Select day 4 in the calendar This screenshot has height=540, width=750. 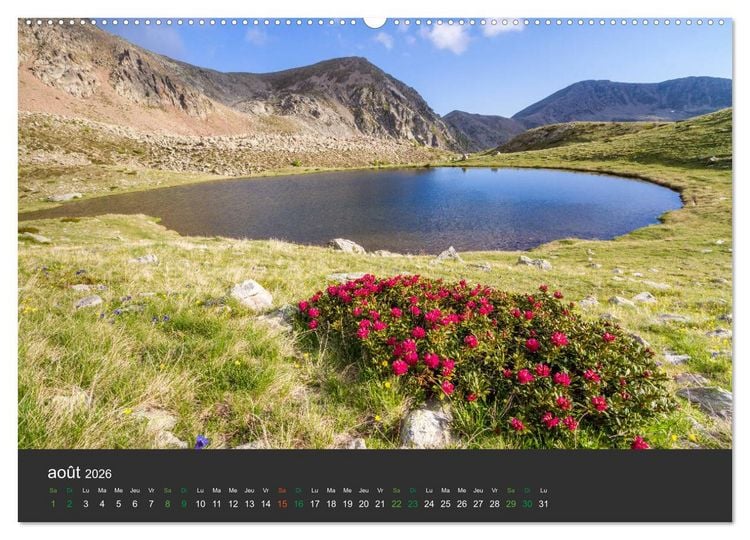coord(102,504)
